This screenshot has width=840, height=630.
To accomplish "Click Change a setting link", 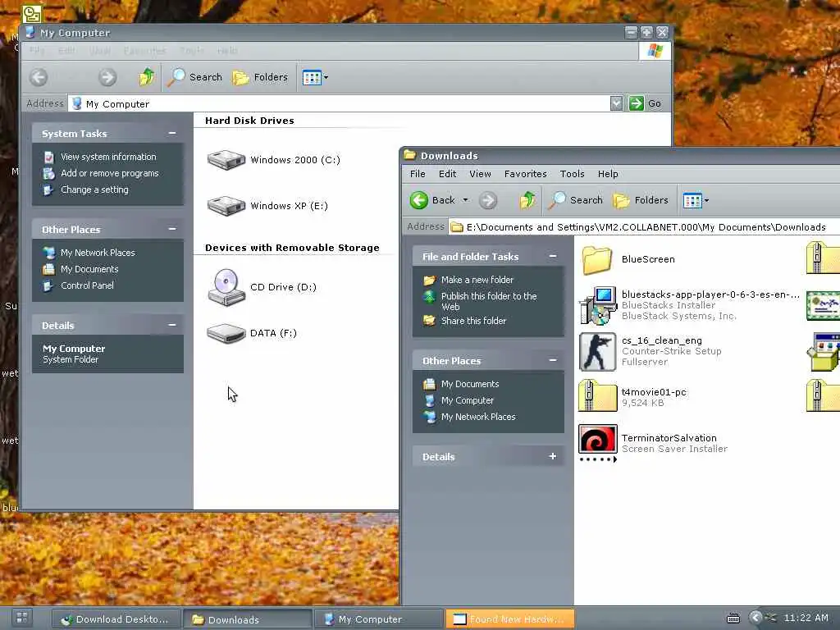I will (85, 189).
